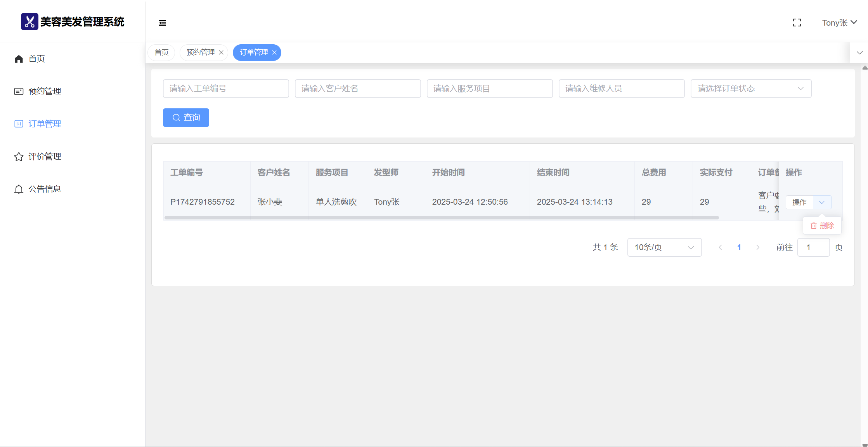Viewport: 868px width, 447px height.
Task: Click the scissors logo icon
Action: (x=29, y=22)
